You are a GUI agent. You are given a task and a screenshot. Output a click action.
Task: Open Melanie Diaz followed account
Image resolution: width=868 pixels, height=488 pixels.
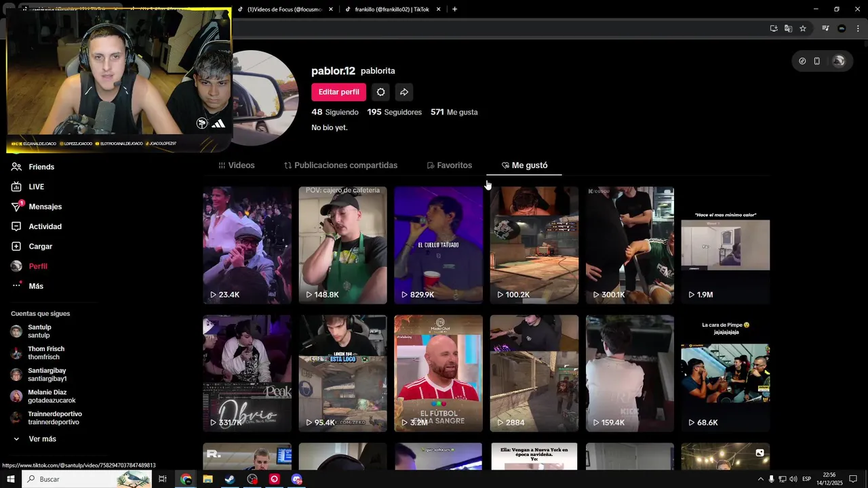pos(47,396)
